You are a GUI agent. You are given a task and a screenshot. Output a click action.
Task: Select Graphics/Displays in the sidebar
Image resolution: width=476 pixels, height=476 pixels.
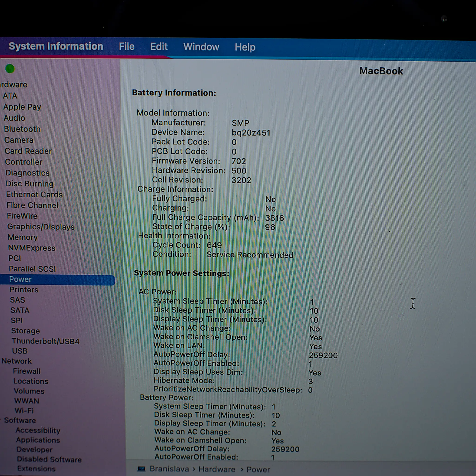tap(41, 227)
